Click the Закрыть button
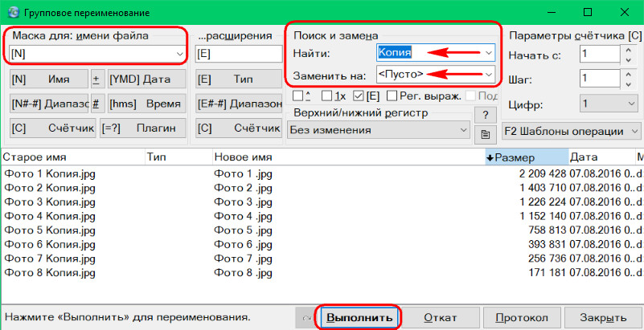Viewport: 644px width, 330px height. click(603, 318)
